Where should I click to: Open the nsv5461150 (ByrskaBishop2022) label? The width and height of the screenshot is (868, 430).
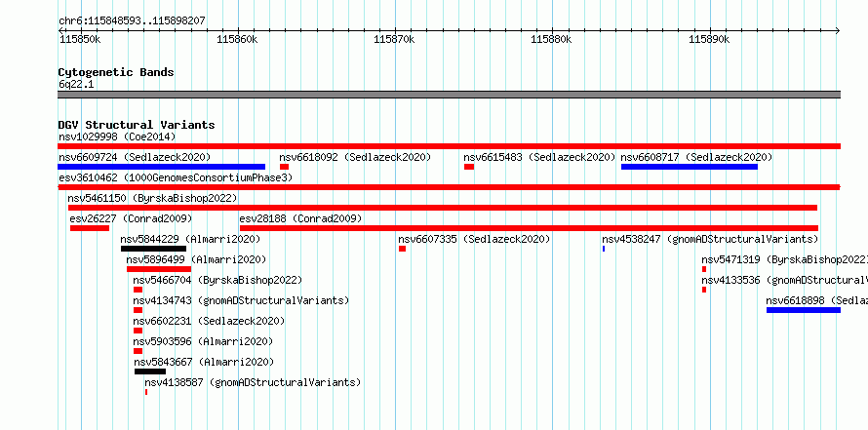tap(152, 198)
